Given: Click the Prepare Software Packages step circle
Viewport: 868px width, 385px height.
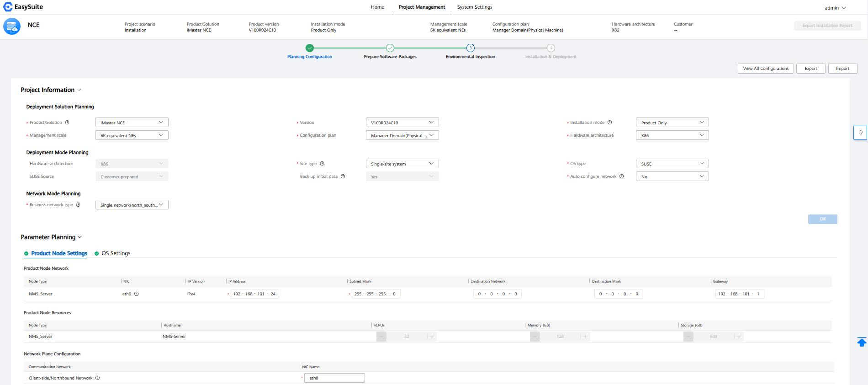Looking at the screenshot, I should [390, 48].
